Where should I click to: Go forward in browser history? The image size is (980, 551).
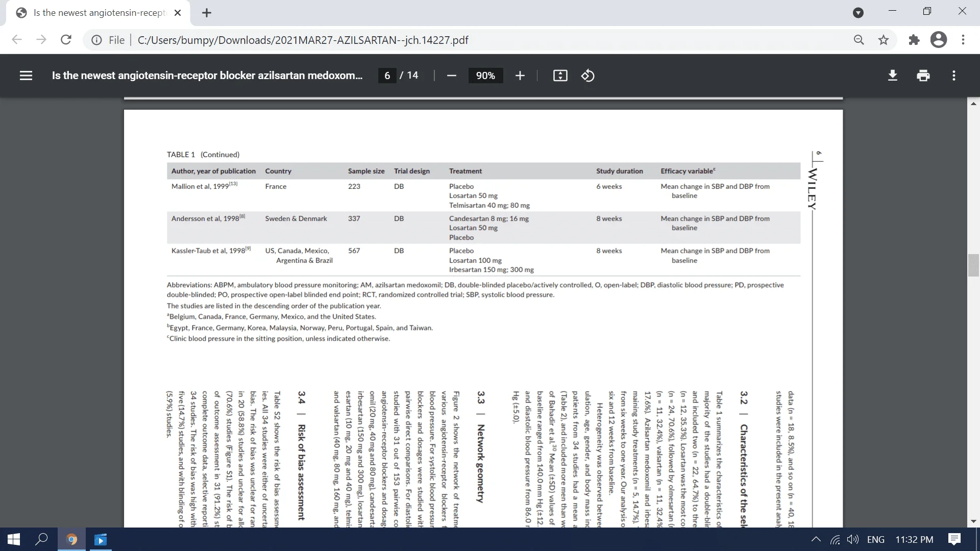click(41, 40)
